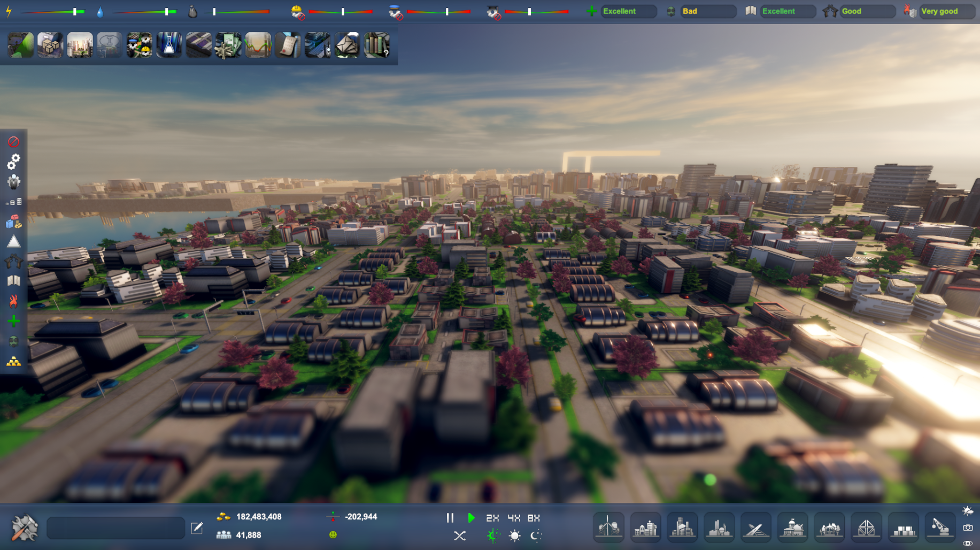Open the terrain editing panel with green hill icon

click(21, 45)
